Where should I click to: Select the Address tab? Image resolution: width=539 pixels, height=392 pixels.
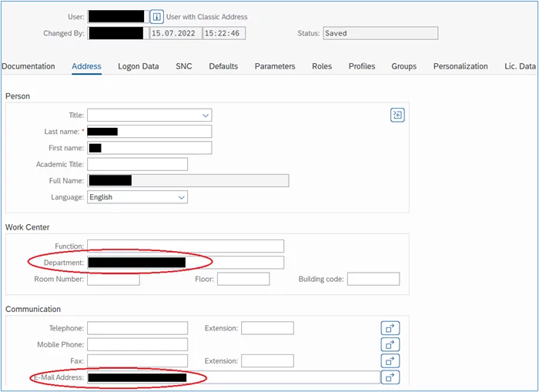pyautogui.click(x=86, y=66)
